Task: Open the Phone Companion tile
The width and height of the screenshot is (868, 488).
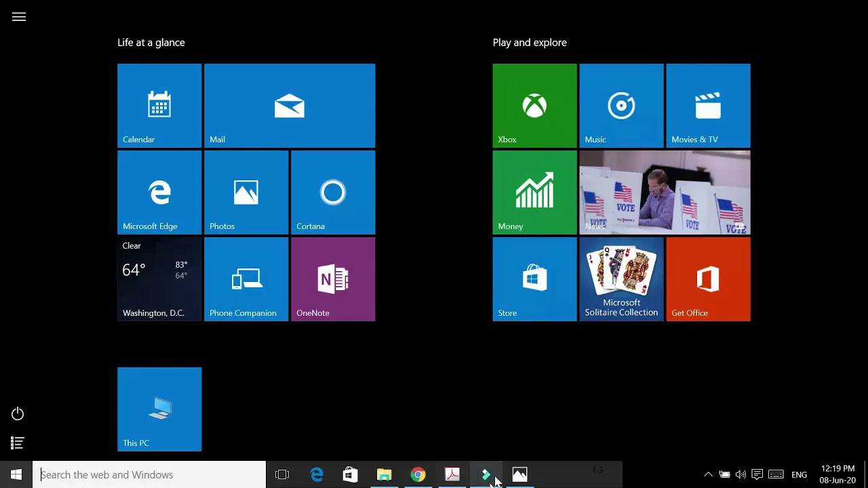Action: click(x=246, y=279)
